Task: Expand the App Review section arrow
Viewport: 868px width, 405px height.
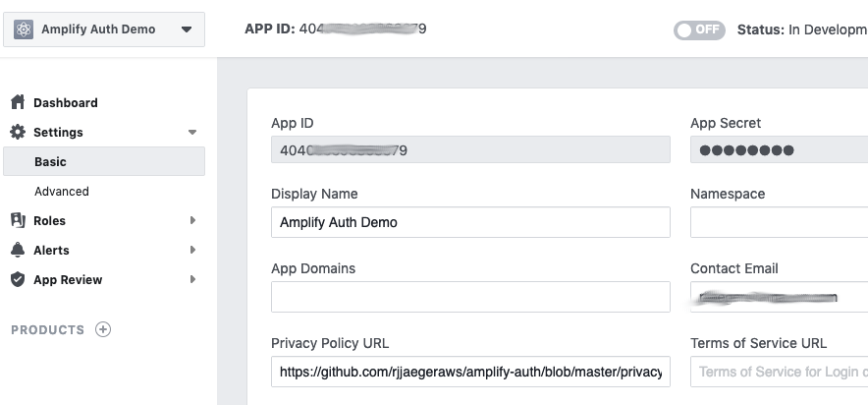Action: 192,279
